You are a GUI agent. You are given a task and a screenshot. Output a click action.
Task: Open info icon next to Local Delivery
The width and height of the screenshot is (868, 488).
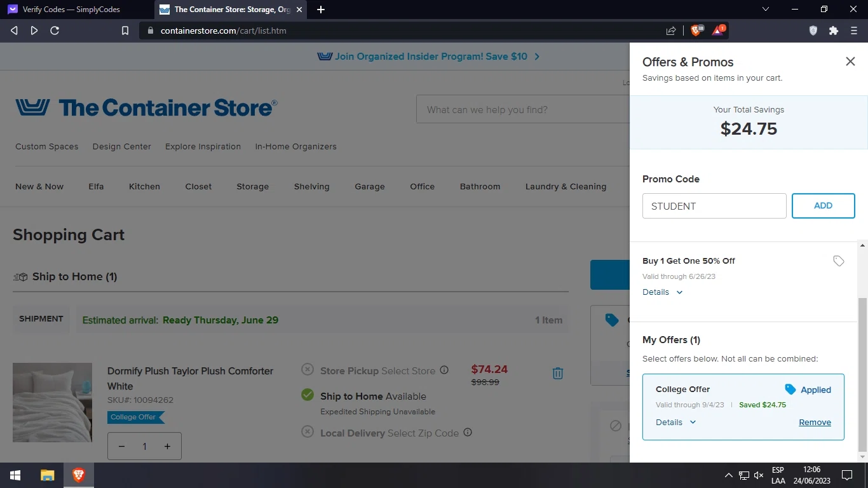[468, 432]
